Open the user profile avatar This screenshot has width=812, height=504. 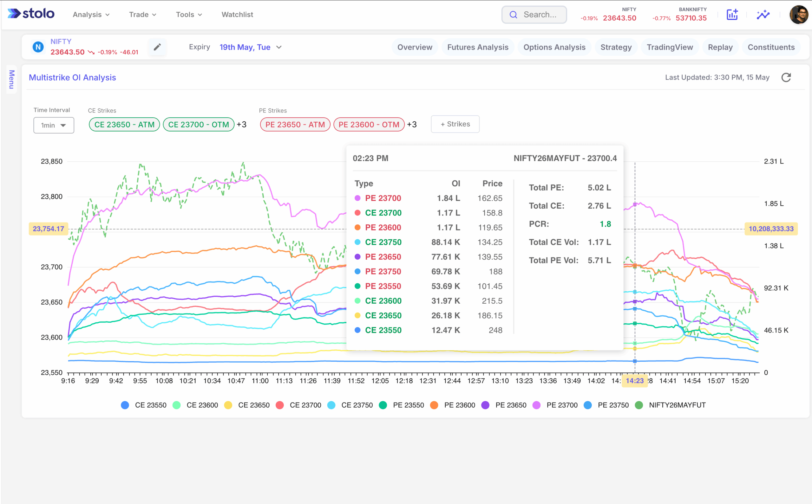click(799, 14)
